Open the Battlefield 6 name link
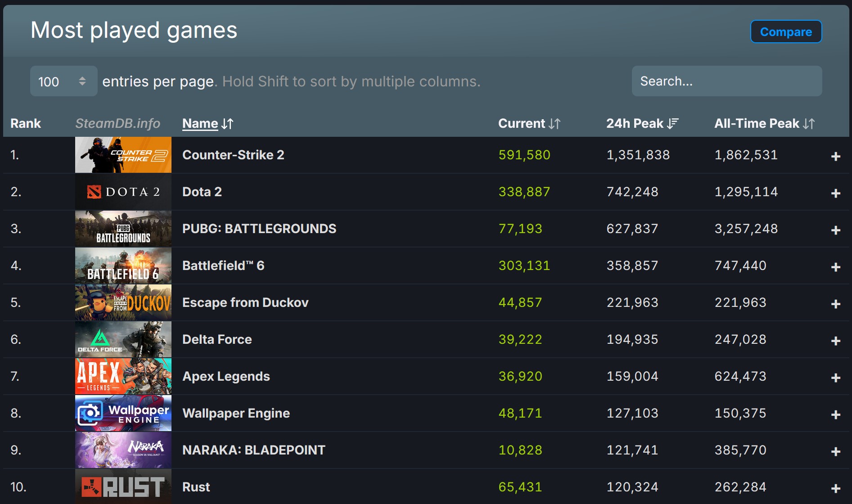 pyautogui.click(x=223, y=265)
